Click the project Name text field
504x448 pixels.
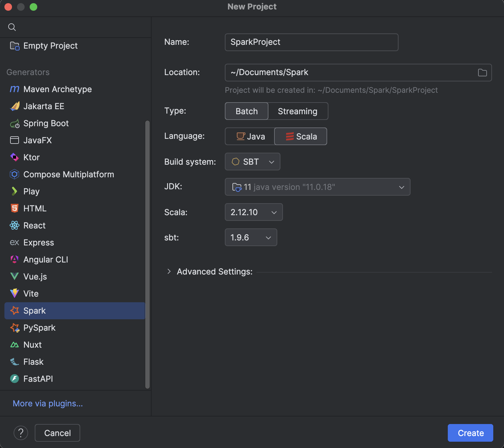click(x=311, y=42)
